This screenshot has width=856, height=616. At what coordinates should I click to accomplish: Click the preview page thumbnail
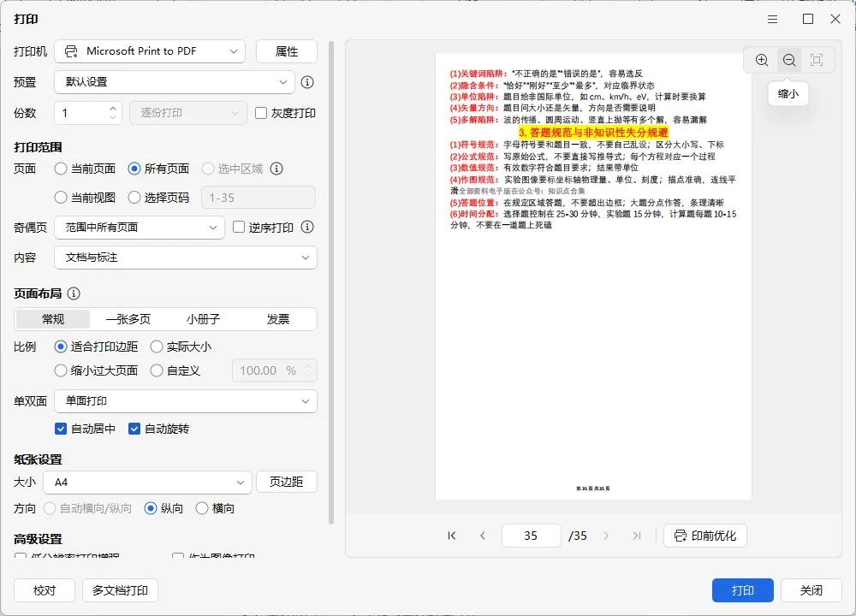(x=593, y=276)
